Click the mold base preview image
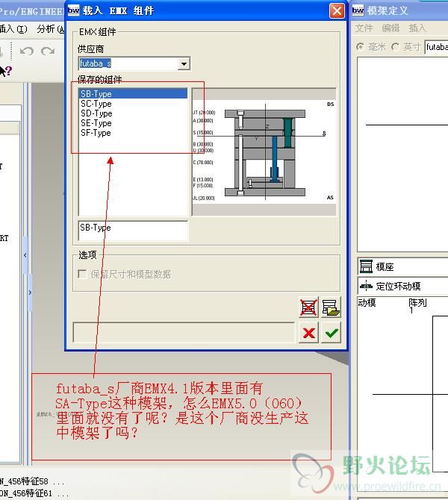This screenshot has height=500, width=448. 264,152
